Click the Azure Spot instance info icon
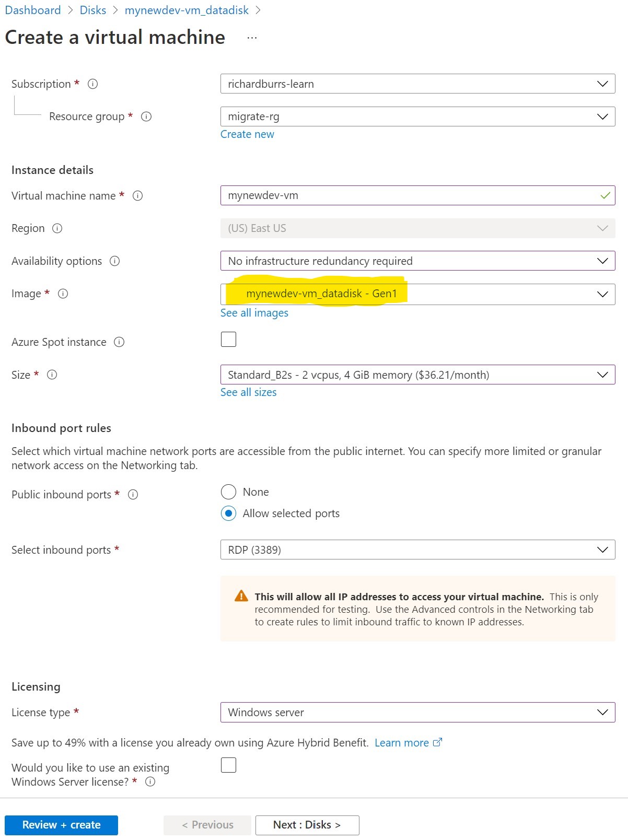 [x=120, y=342]
